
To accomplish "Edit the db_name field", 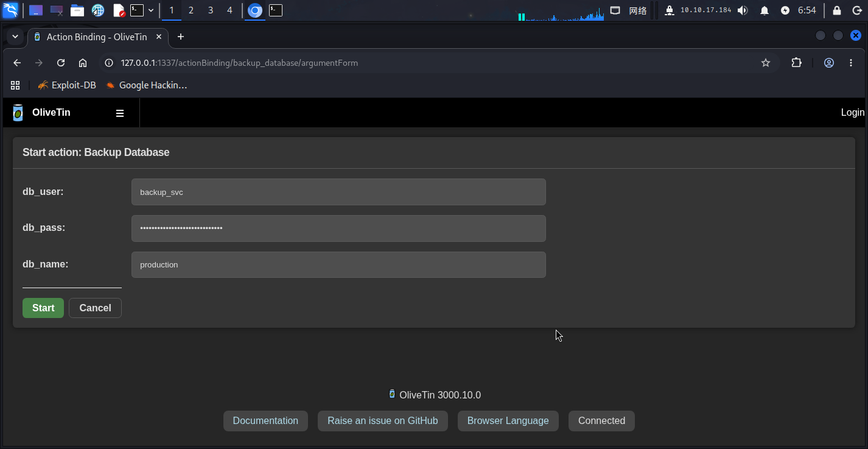I will [x=338, y=265].
